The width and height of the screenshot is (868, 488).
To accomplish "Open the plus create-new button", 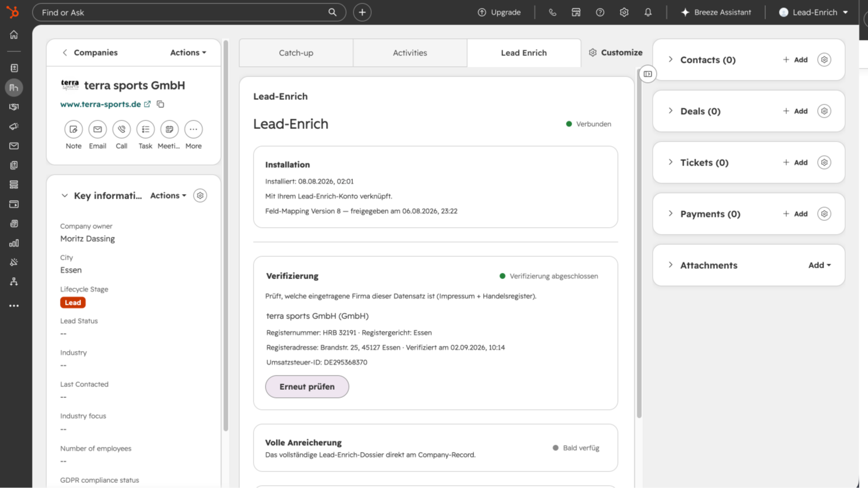I will point(362,12).
